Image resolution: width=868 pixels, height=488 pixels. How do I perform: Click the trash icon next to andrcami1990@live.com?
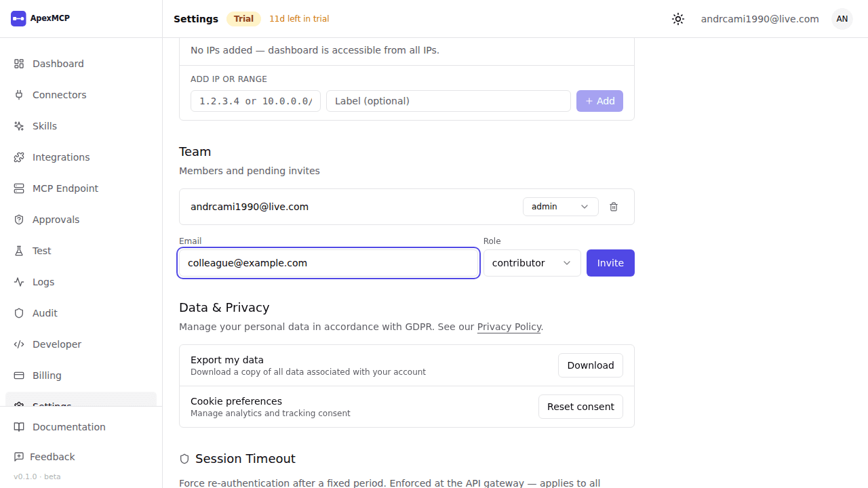click(614, 207)
